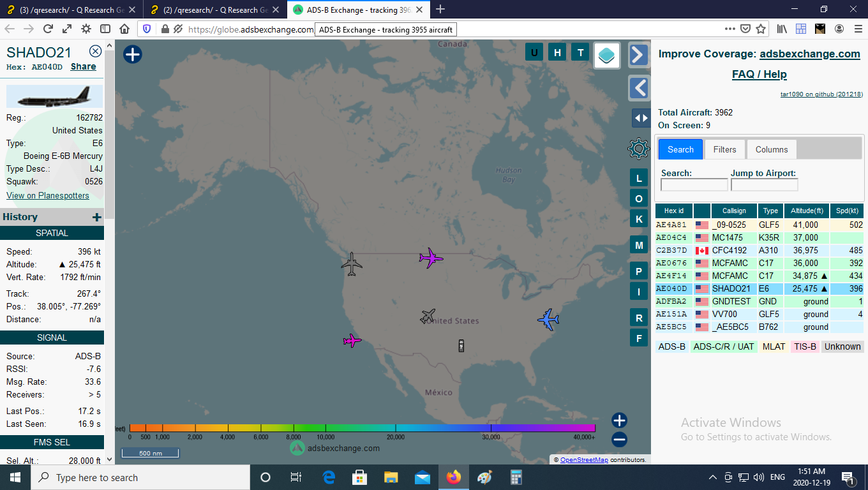This screenshot has width=868, height=490.
Task: Click the Windows Start button
Action: click(x=15, y=477)
